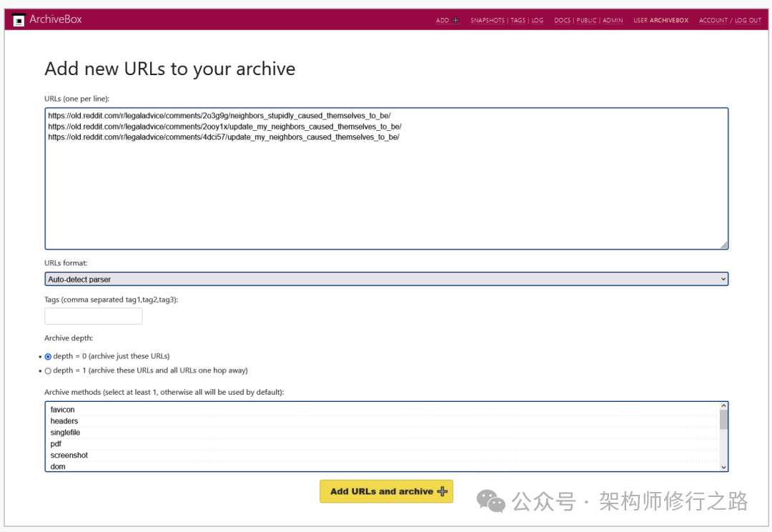Viewport: 772px width, 532px height.
Task: Click the plus icon next to ADD
Action: (x=455, y=20)
